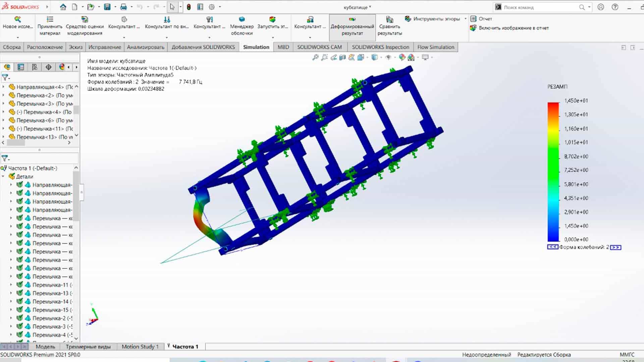644x362 pixels.
Task: Click the New Study icon
Action: 17,20
